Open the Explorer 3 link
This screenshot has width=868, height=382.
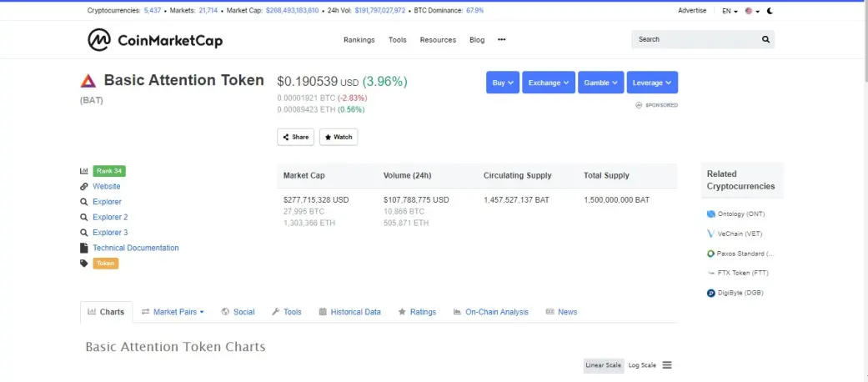[x=110, y=233]
